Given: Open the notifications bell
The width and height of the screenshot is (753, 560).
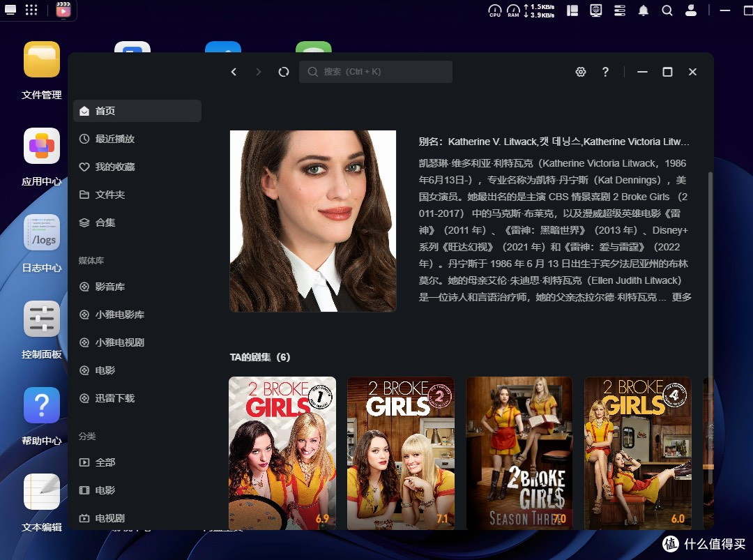Looking at the screenshot, I should pos(644,10).
